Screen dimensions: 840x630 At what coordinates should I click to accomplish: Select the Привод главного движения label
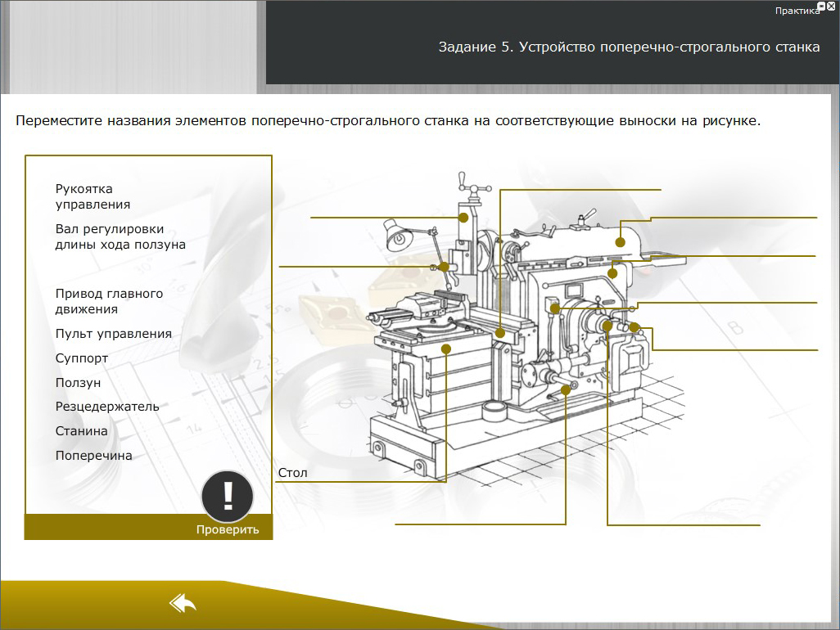109,301
